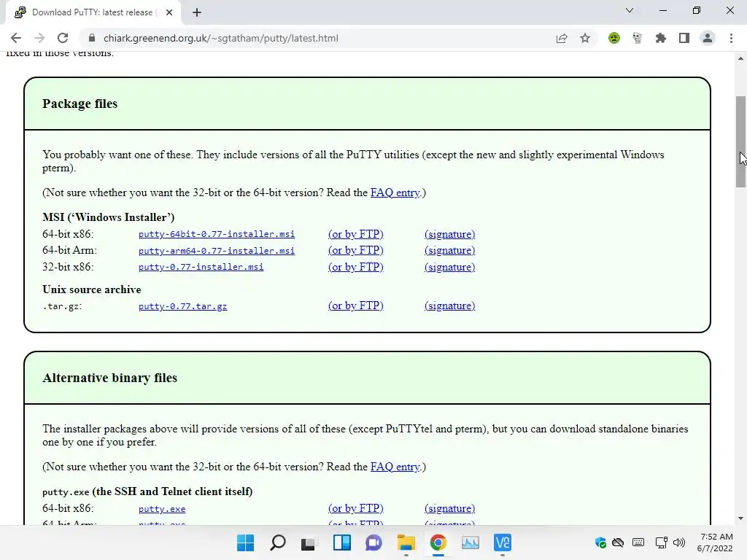Open taskbar Search

[278, 542]
